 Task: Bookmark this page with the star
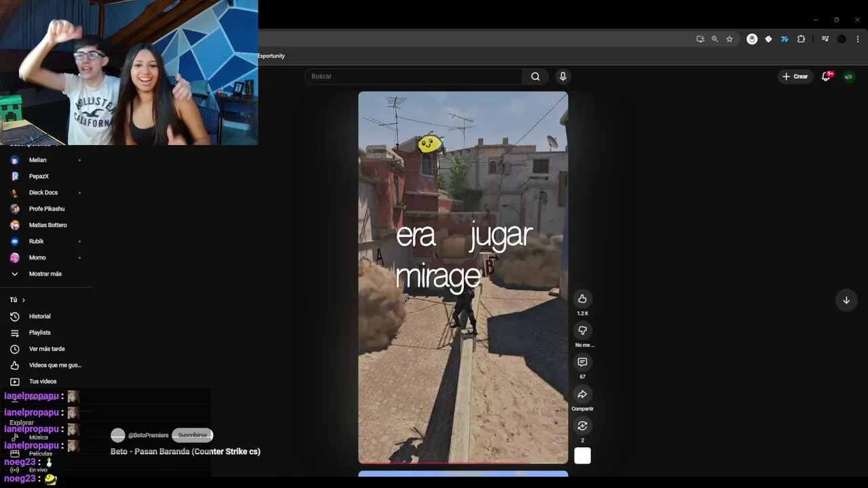[x=730, y=39]
